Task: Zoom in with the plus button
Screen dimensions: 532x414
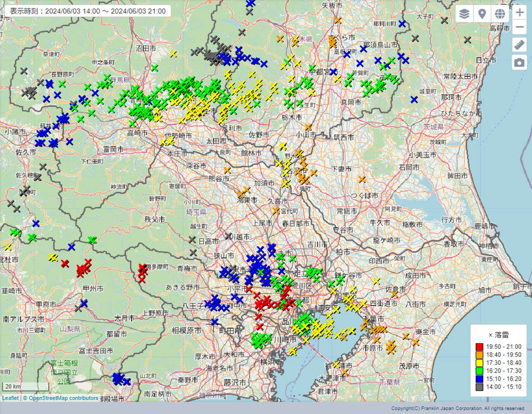Action: coord(519,13)
